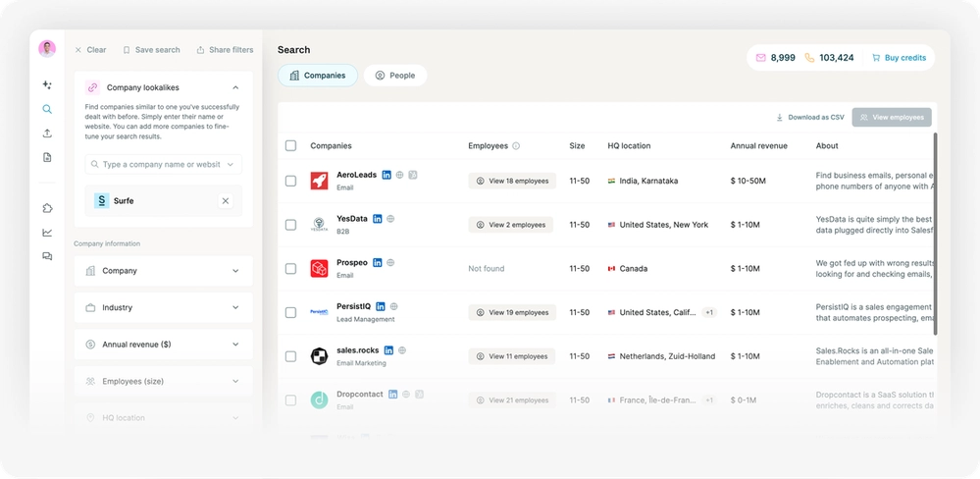The image size is (980, 479).
Task: Open PersistIQ LinkedIn icon
Action: coord(380,306)
